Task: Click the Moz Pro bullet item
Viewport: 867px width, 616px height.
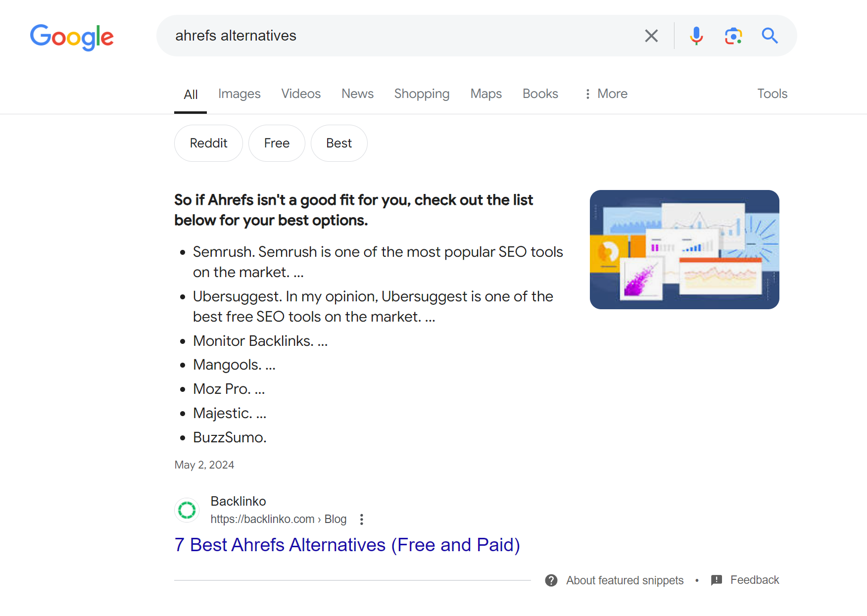Action: (229, 389)
